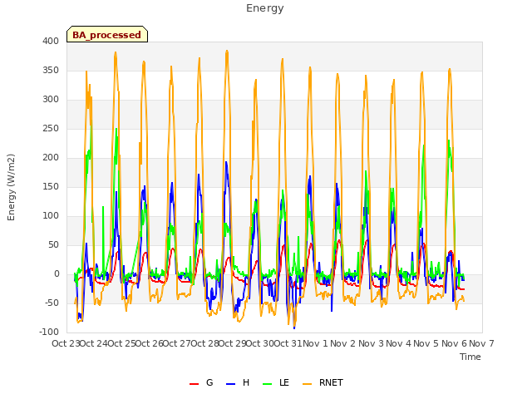Click the 200 y-axis tick label
Image resolution: width=532 pixels, height=399 pixels.
[x=51, y=157]
